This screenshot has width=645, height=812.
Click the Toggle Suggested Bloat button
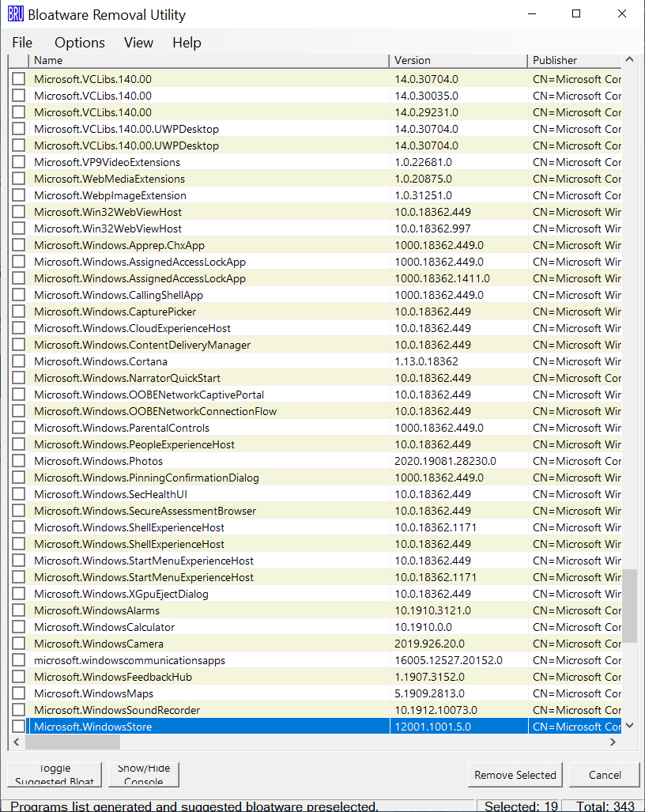[55, 775]
